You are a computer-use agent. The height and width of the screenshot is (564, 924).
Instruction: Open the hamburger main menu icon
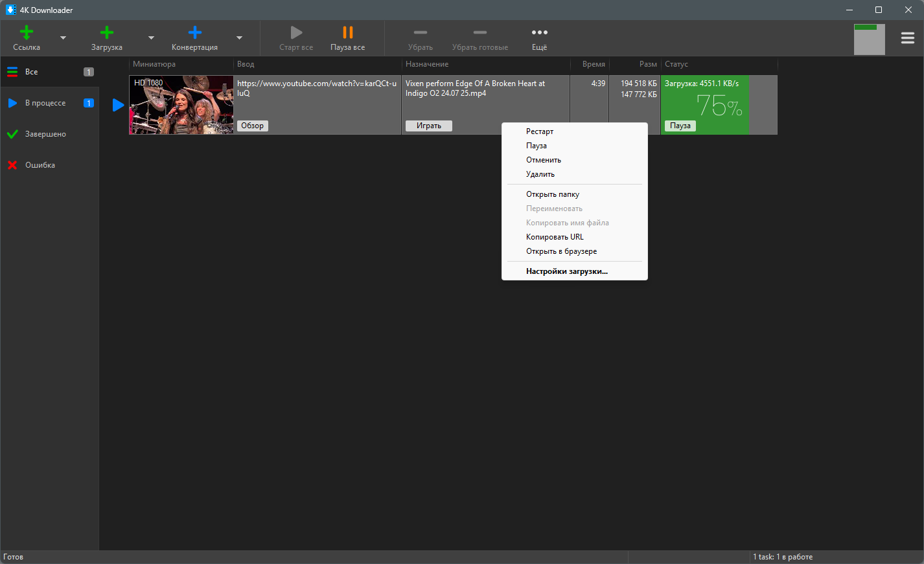(x=908, y=38)
